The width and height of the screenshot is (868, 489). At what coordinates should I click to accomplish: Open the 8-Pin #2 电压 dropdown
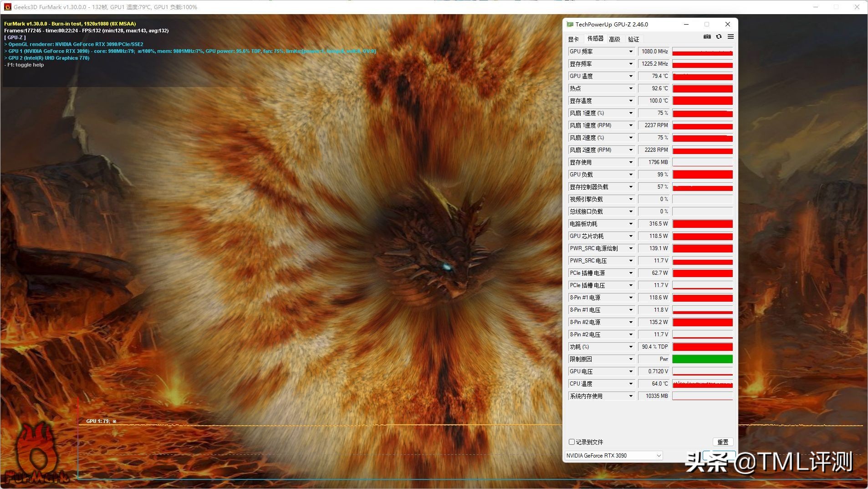click(631, 335)
